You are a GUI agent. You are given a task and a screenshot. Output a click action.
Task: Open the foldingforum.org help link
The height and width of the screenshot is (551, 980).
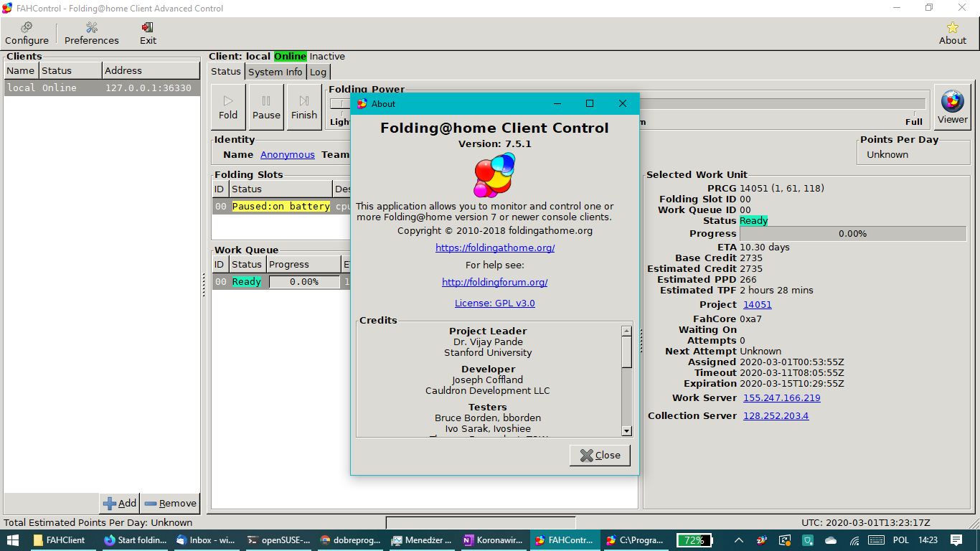pyautogui.click(x=495, y=282)
